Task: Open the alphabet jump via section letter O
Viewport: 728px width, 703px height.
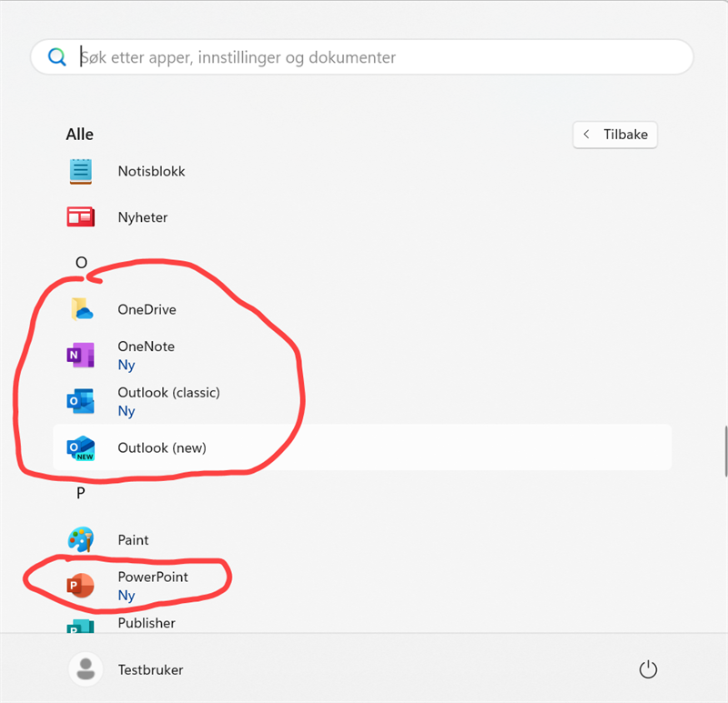Action: click(x=80, y=263)
